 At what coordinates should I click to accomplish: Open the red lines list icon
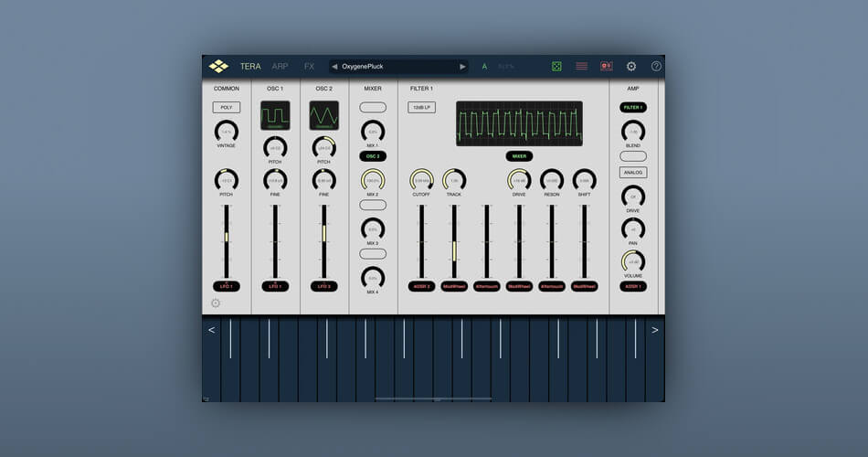(582, 67)
